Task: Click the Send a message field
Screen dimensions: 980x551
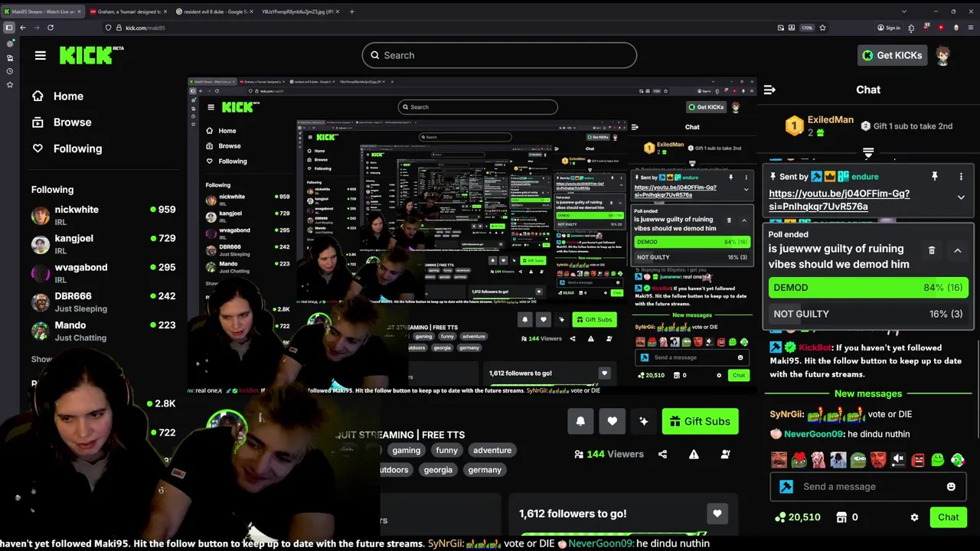Action: pyautogui.click(x=868, y=487)
